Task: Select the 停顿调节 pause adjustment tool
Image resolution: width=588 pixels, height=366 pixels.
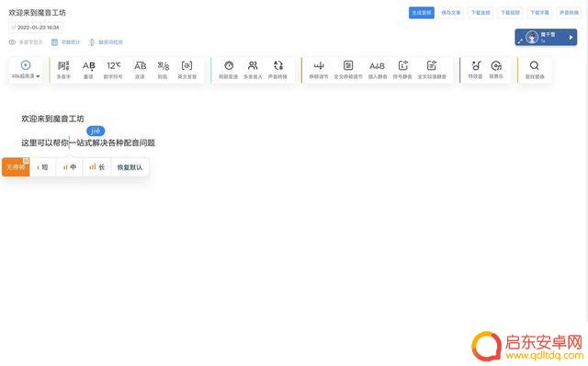Action: click(x=319, y=70)
